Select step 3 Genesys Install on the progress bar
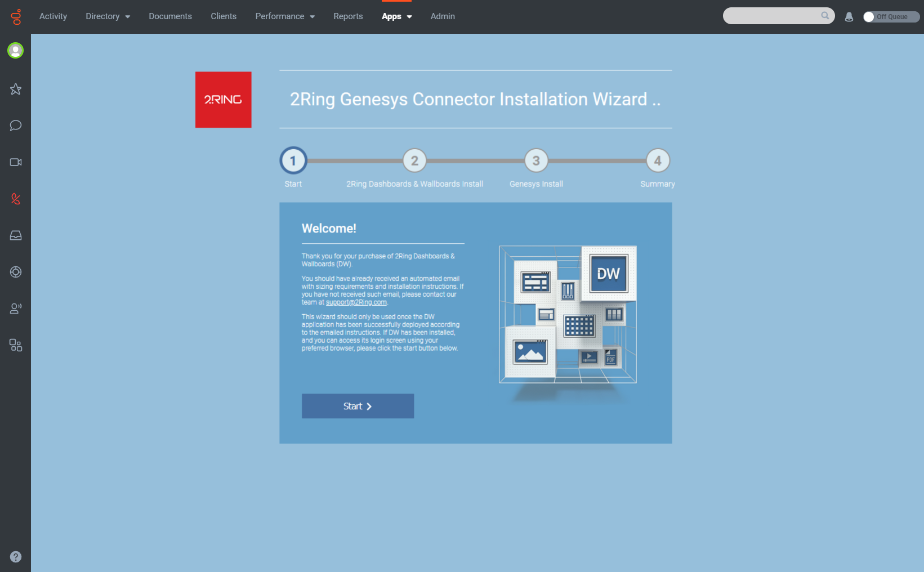The height and width of the screenshot is (572, 924). point(536,160)
